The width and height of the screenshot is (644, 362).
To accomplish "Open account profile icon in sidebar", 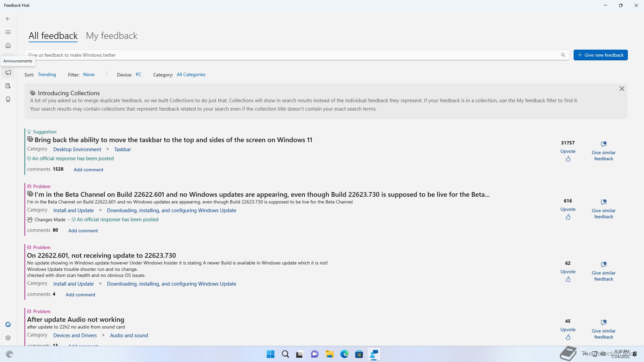I will 8,324.
